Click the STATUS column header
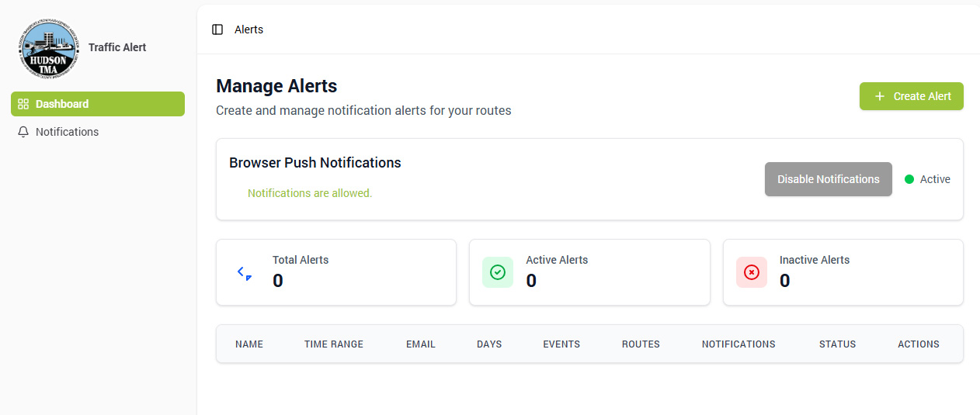 837,344
